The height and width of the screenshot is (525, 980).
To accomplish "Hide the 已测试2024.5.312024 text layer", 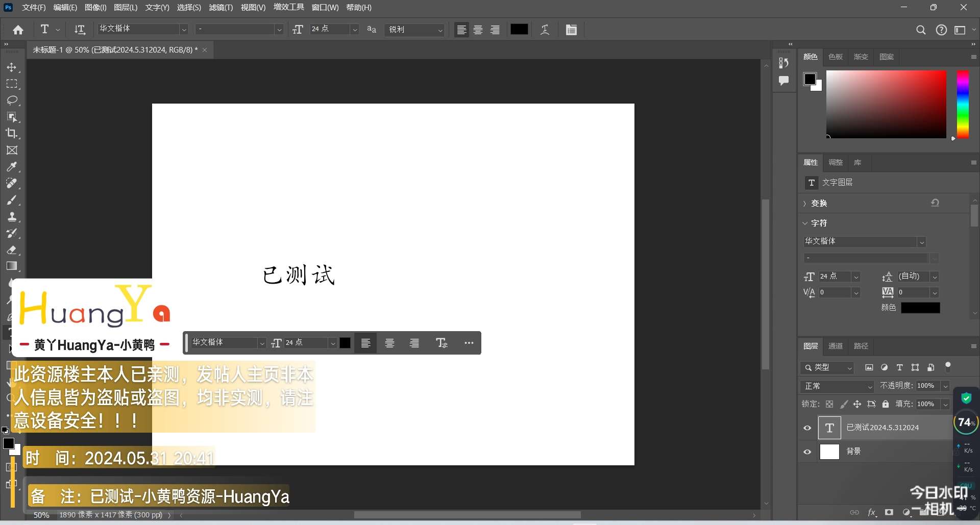I will 807,428.
